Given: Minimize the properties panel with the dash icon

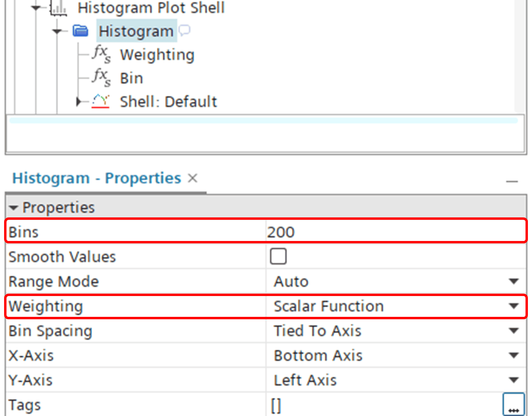Looking at the screenshot, I should pos(511,181).
